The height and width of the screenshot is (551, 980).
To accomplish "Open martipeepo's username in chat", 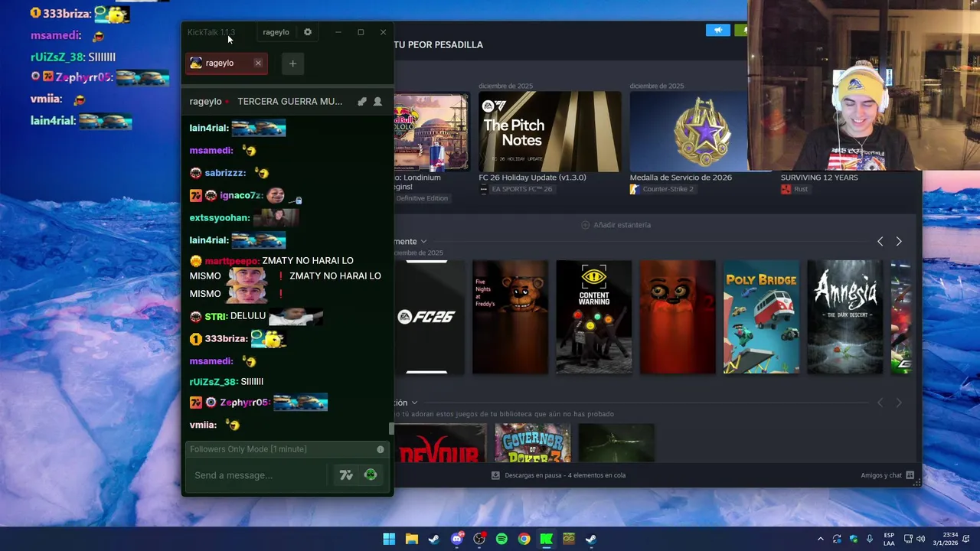I will click(232, 261).
